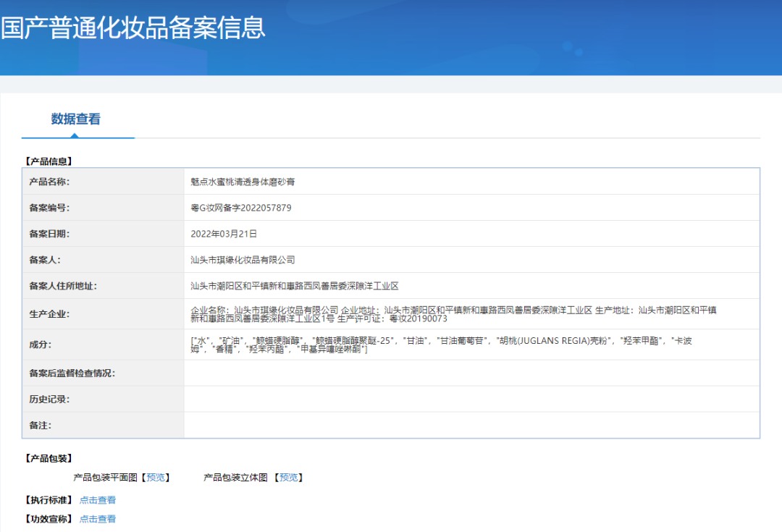Click the 备案编号 label
782x532 pixels.
(x=49, y=208)
